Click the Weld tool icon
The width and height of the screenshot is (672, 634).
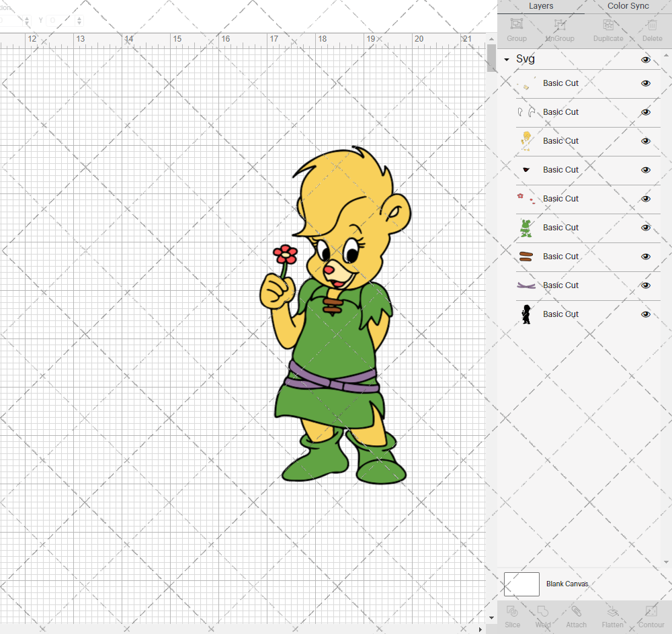[x=542, y=611]
